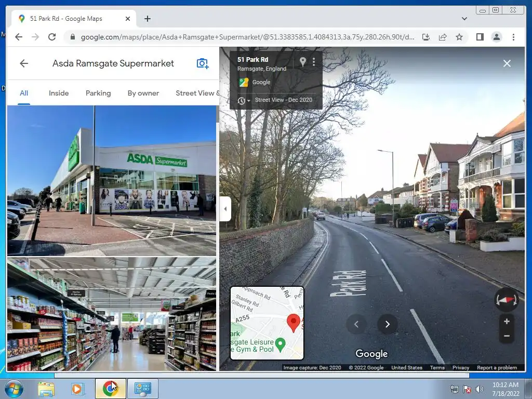532x399 pixels.
Task: Open the United States link
Action: click(407, 367)
